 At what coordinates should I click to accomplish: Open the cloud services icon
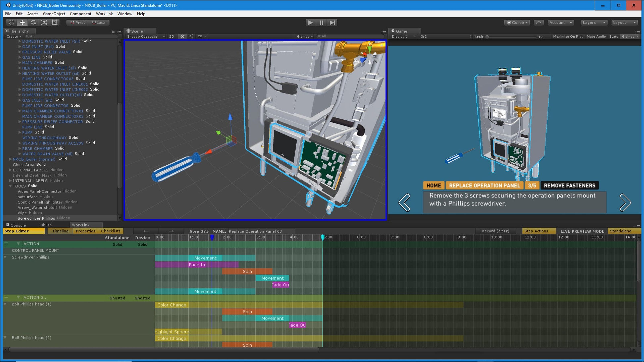pos(539,22)
